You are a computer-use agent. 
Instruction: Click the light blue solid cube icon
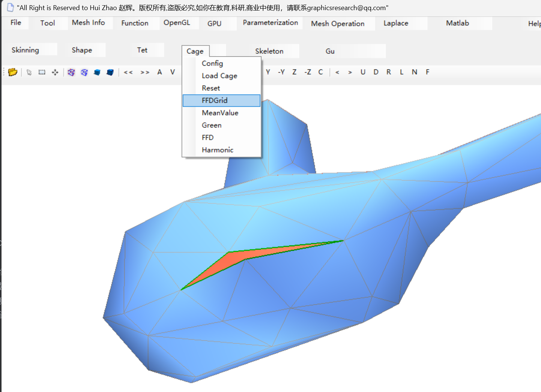coord(97,72)
